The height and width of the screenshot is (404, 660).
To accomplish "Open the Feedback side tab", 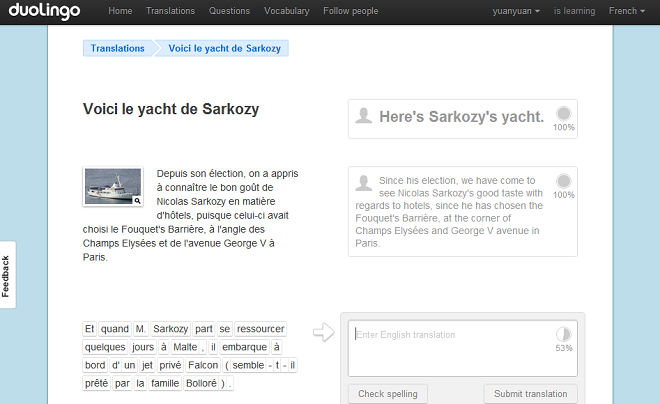I will tap(6, 275).
